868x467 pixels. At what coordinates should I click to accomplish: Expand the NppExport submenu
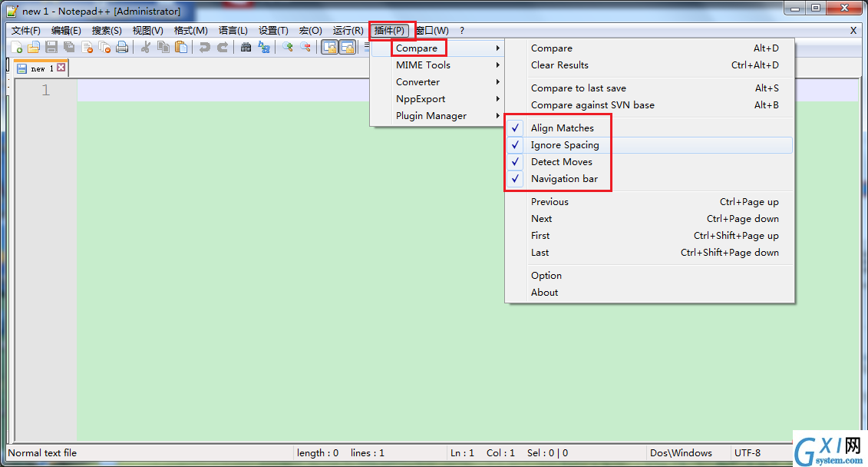point(437,99)
